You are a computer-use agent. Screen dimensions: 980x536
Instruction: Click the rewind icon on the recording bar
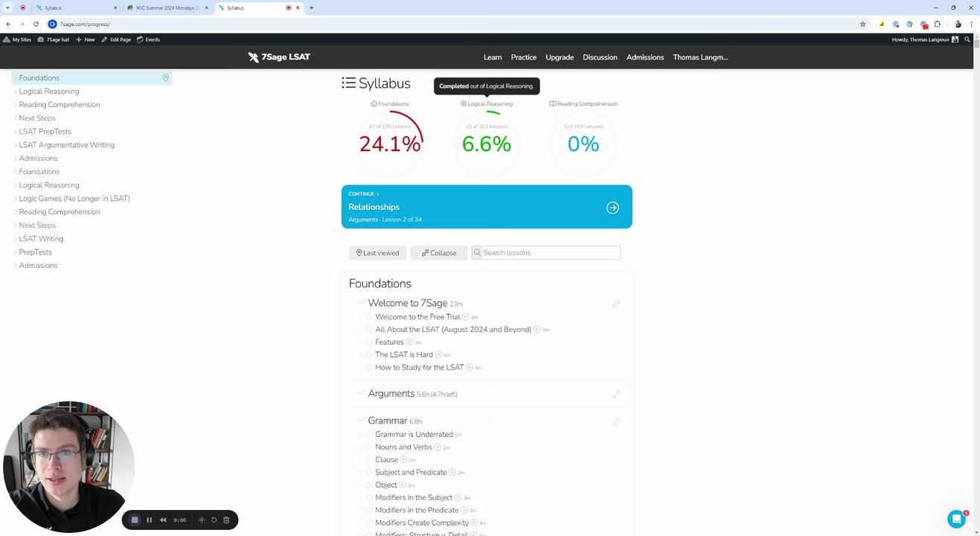[163, 520]
